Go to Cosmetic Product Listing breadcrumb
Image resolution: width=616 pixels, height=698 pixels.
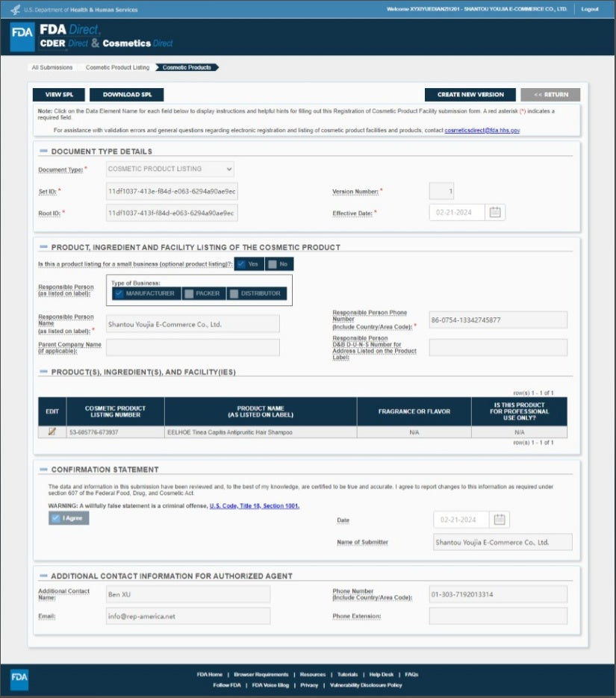click(x=117, y=67)
